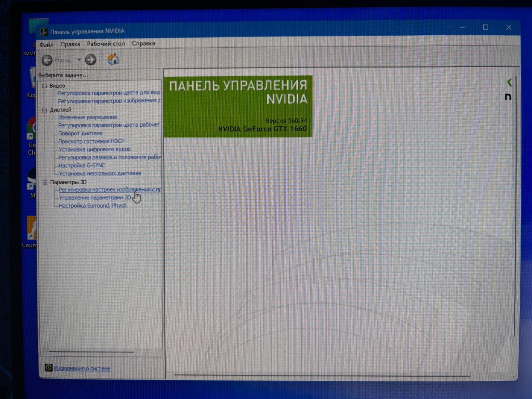This screenshot has height=399, width=532.
Task: Close the NVIDIA control panel window
Action: 509,27
